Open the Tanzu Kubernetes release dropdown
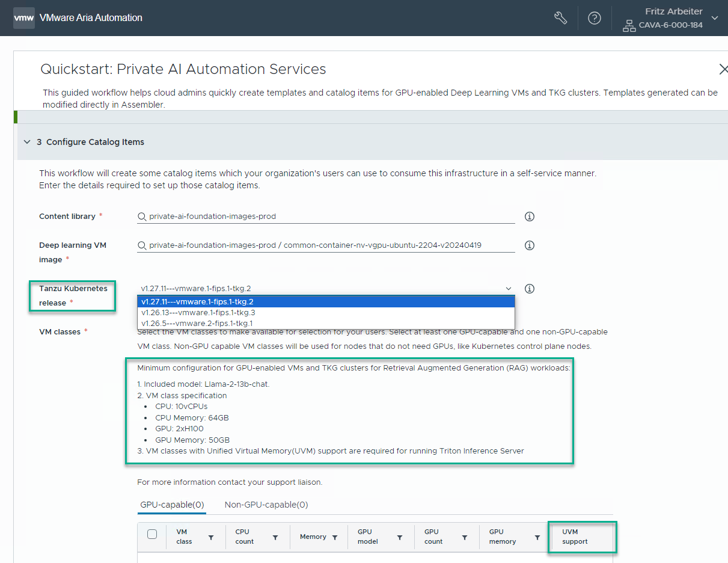Viewport: 728px width, 563px height. [x=326, y=289]
